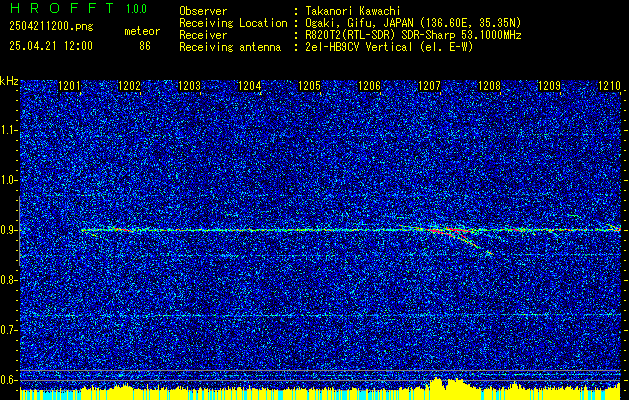Click the 0.6 kHz axis label
Screen dimensions: 629x400
[x=9, y=380]
